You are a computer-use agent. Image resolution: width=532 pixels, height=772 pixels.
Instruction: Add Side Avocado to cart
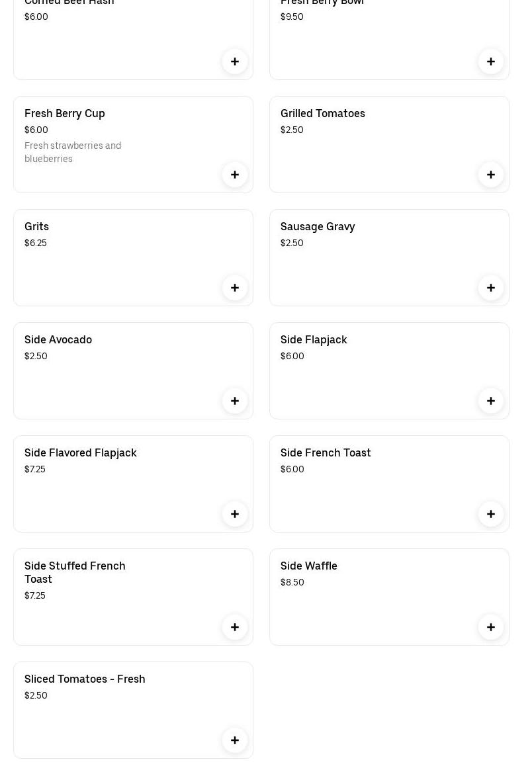235,401
